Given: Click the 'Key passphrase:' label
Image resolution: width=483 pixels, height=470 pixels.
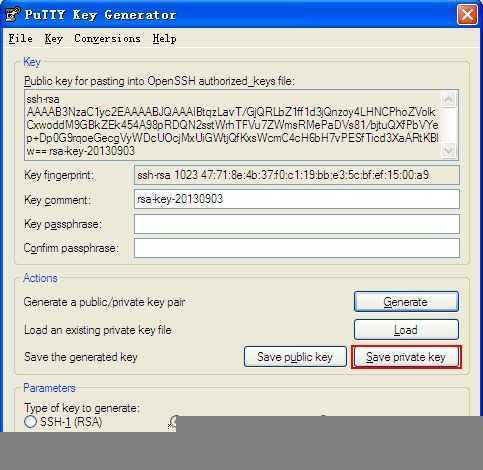Looking at the screenshot, I should pyautogui.click(x=62, y=224).
